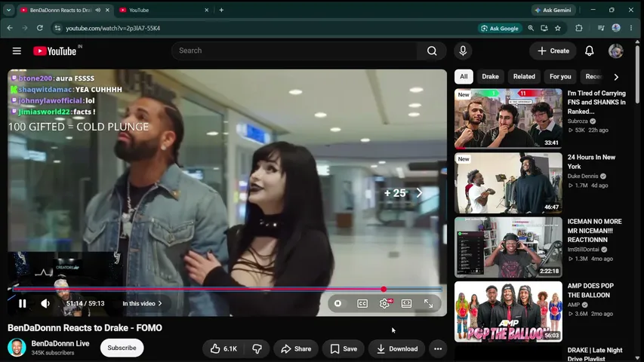Open DRAKE Late Night Drive Playlist title

tap(594, 354)
